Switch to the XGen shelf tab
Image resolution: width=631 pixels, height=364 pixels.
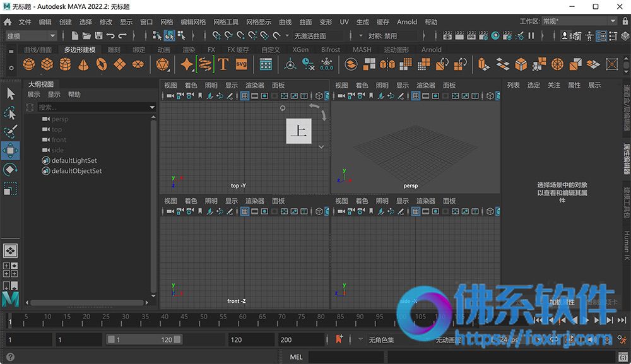pos(300,49)
